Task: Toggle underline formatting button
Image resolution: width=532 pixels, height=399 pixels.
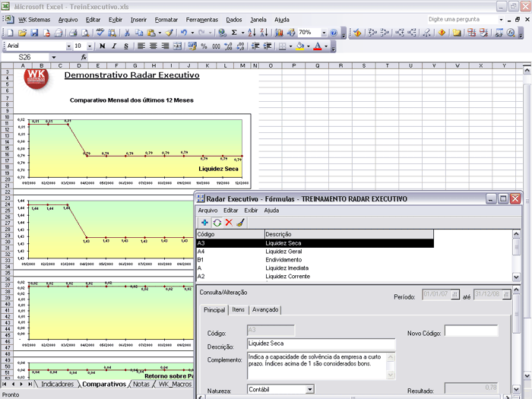Action: pyautogui.click(x=126, y=46)
